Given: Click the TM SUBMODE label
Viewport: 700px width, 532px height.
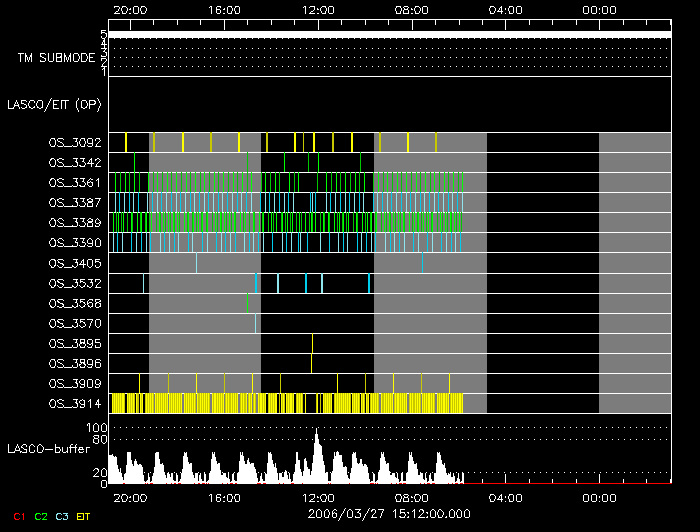Looking at the screenshot, I should 56,58.
